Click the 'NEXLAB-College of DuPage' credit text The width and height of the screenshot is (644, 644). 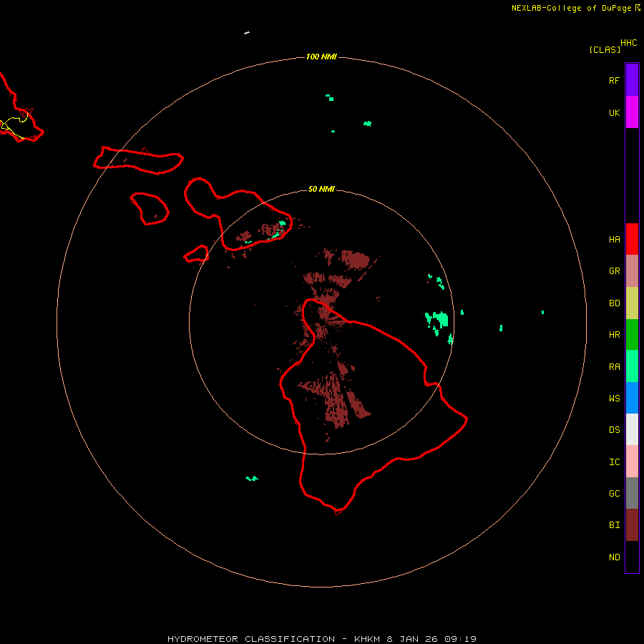click(x=571, y=8)
